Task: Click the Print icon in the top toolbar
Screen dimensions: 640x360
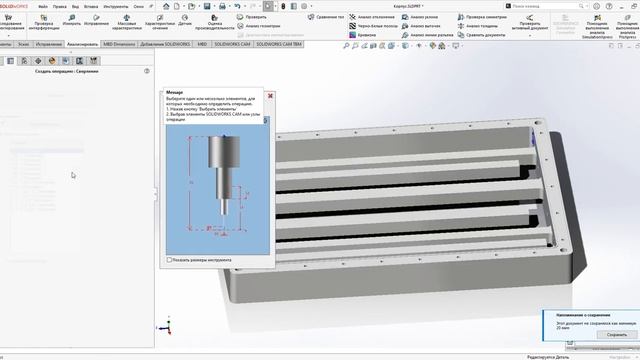Action: [x=222, y=6]
